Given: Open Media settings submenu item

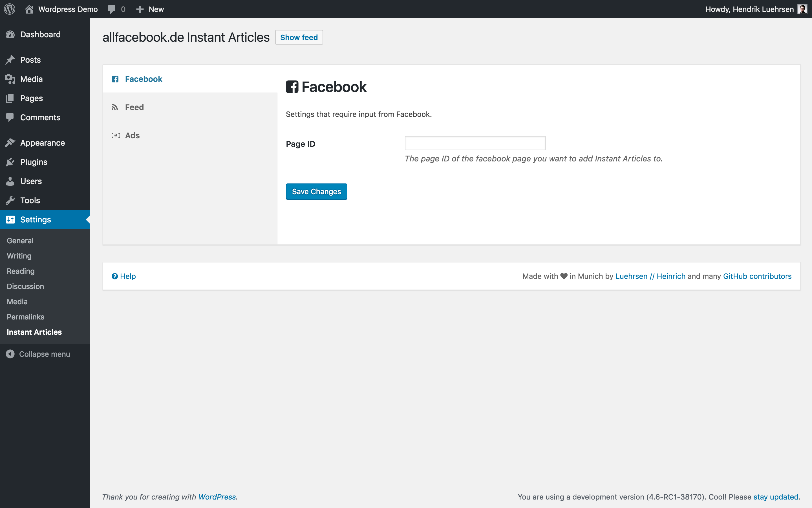Looking at the screenshot, I should point(17,301).
